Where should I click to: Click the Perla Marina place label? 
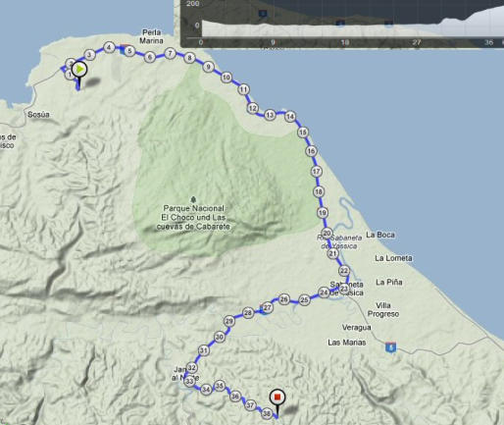tap(151, 36)
